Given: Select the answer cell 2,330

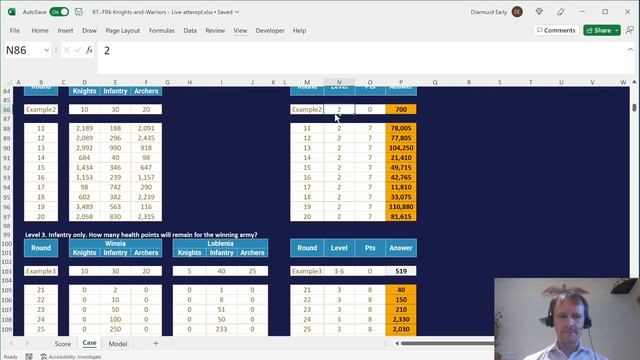Looking at the screenshot, I should click(x=401, y=319).
